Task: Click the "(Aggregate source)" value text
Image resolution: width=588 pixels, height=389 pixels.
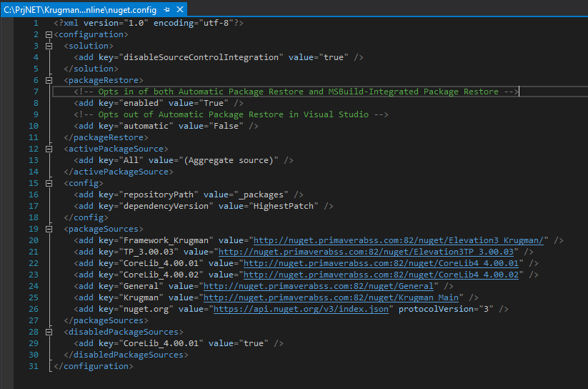Action: pos(229,160)
